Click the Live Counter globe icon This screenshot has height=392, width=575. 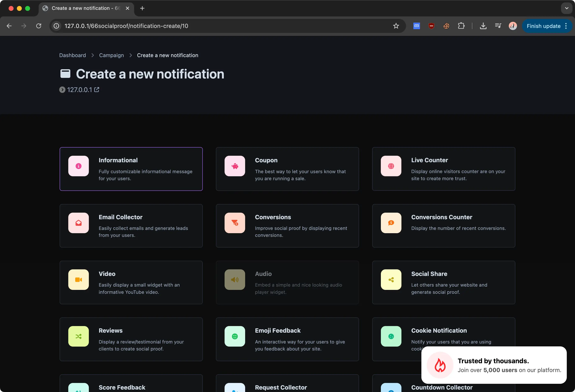pos(391,166)
